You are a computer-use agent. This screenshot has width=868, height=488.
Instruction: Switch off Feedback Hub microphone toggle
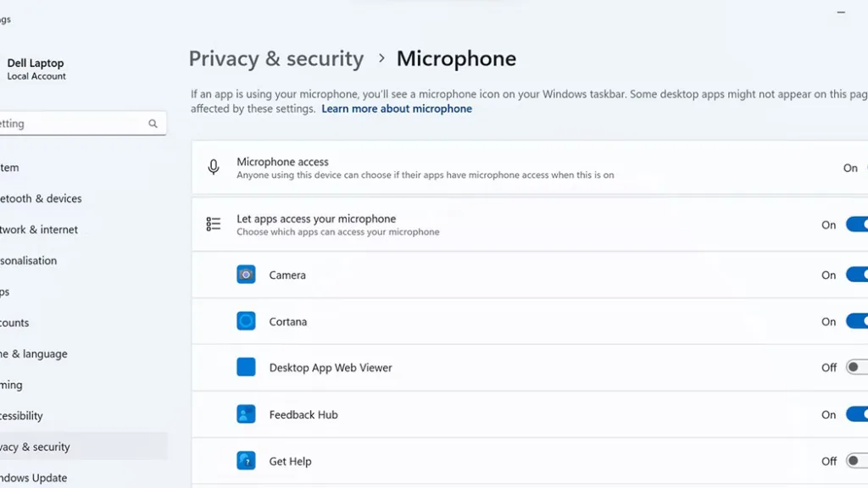point(857,414)
